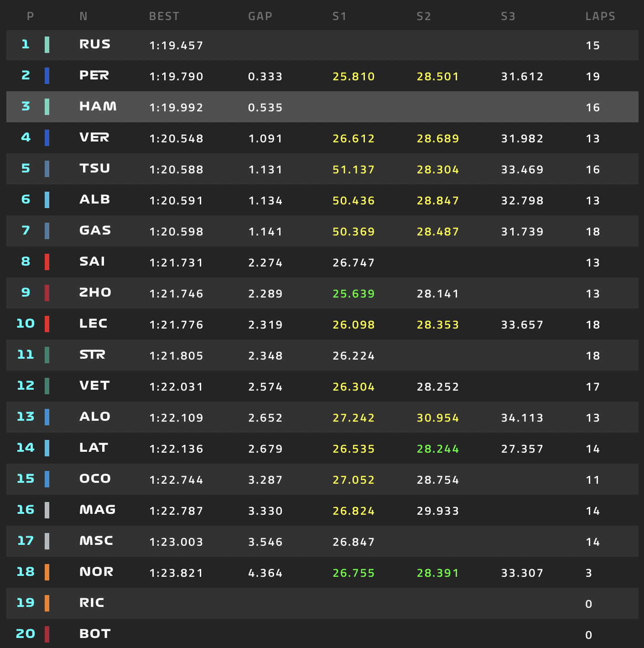
Task: Click ALO gap value 2.652
Action: point(265,418)
